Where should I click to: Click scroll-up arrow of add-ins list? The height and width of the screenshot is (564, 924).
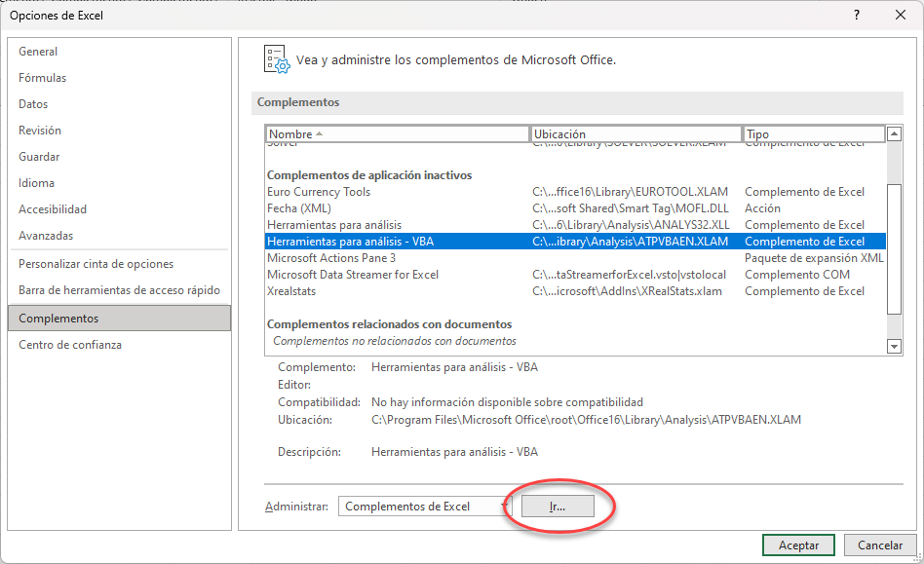coord(894,134)
